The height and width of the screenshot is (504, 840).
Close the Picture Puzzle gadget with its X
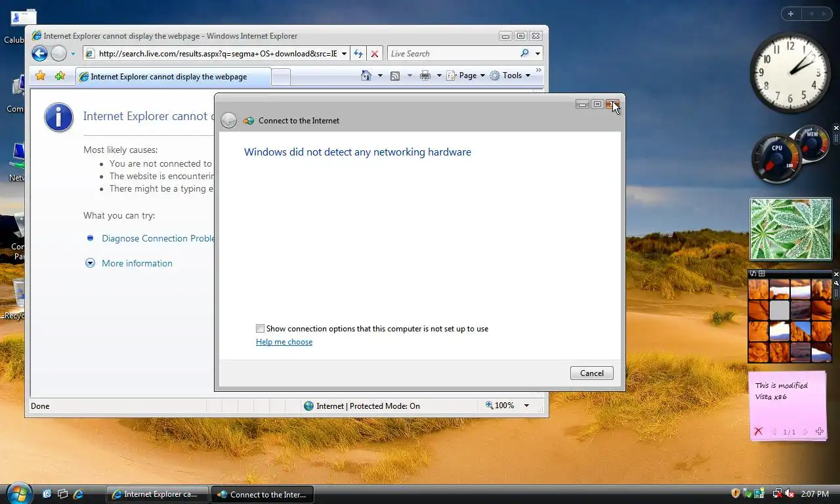coord(836,274)
